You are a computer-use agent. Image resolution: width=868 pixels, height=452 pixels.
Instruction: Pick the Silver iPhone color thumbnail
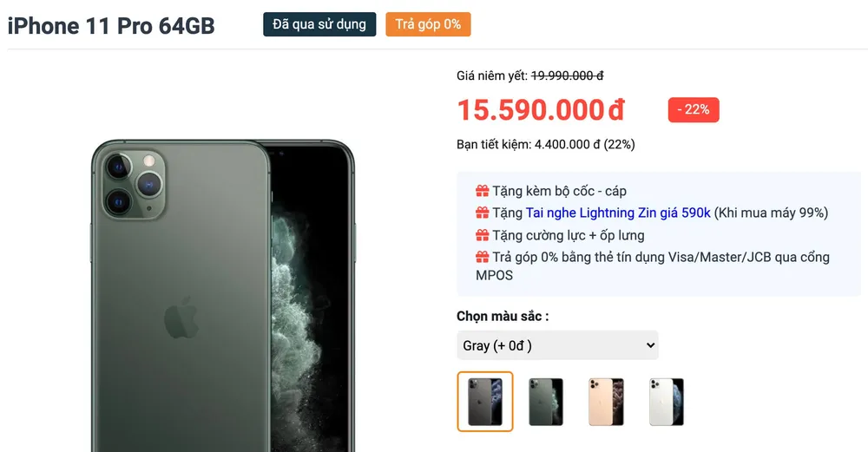click(667, 401)
